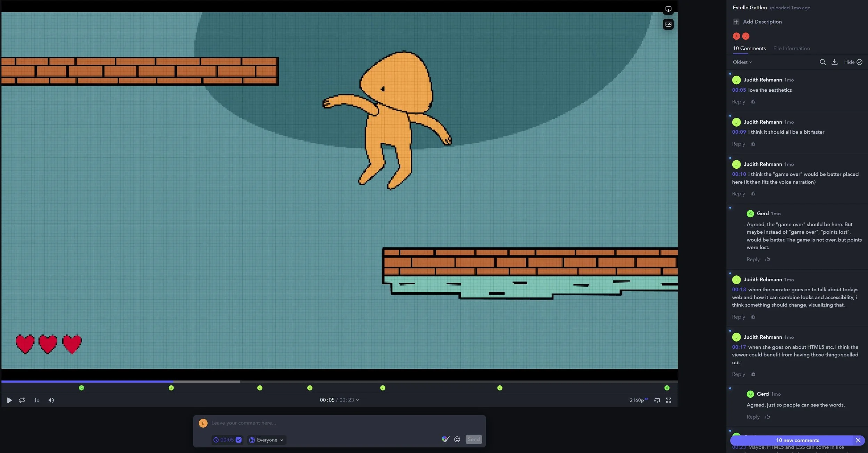Select the 10 Comments tab

(x=749, y=48)
